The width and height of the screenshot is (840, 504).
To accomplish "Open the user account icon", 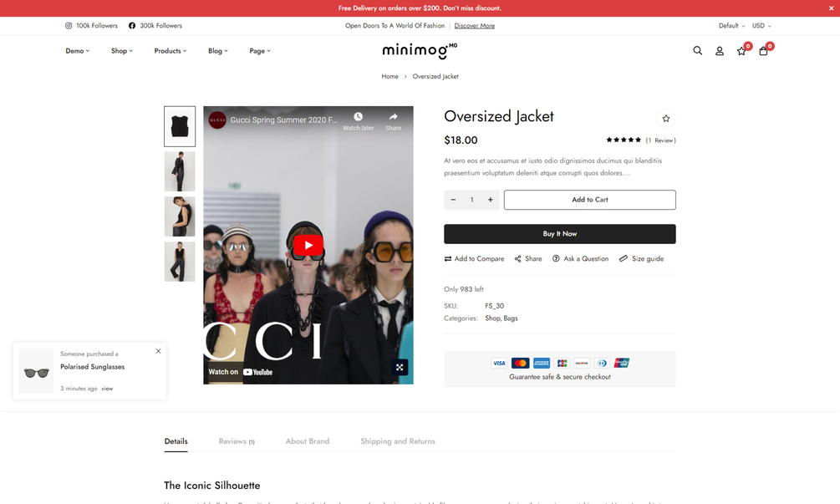I will [x=720, y=51].
